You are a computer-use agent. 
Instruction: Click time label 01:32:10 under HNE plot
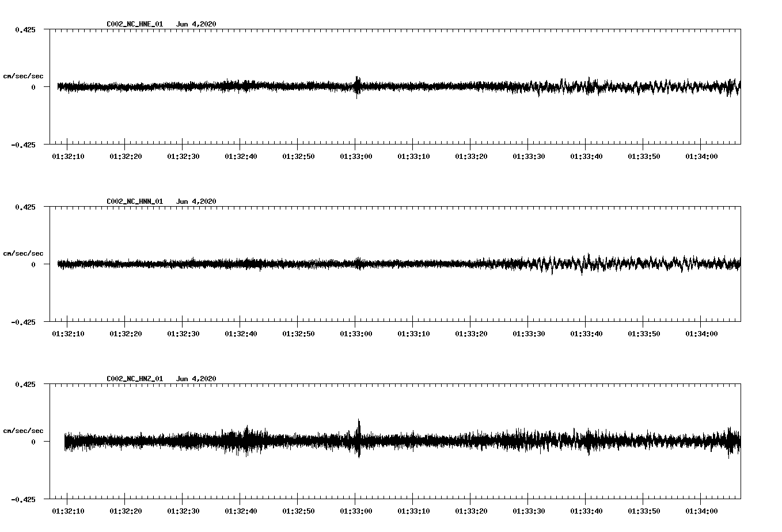click(x=68, y=157)
